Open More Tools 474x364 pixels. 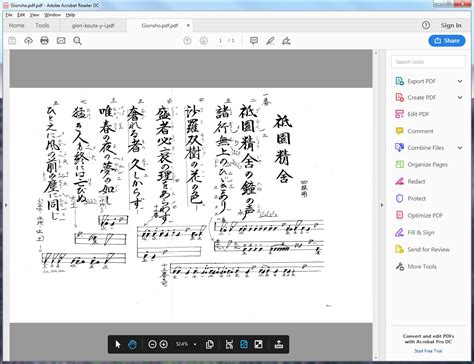(x=416, y=266)
